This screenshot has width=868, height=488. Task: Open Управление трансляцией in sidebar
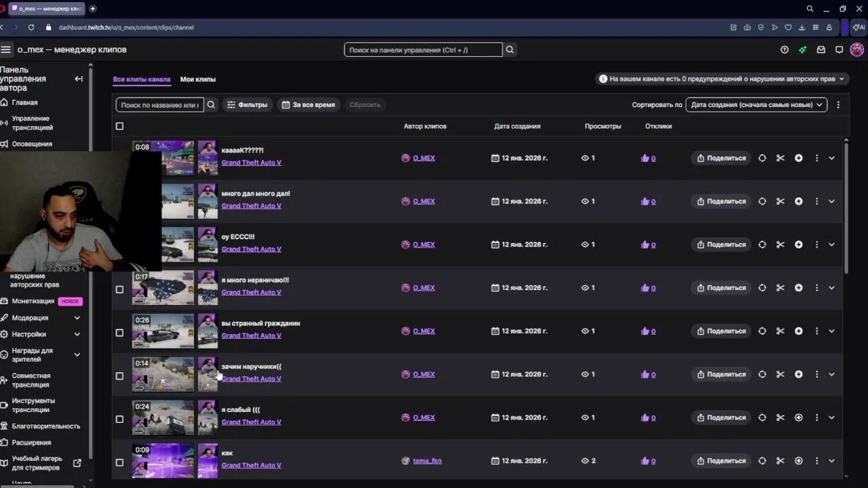(x=32, y=123)
